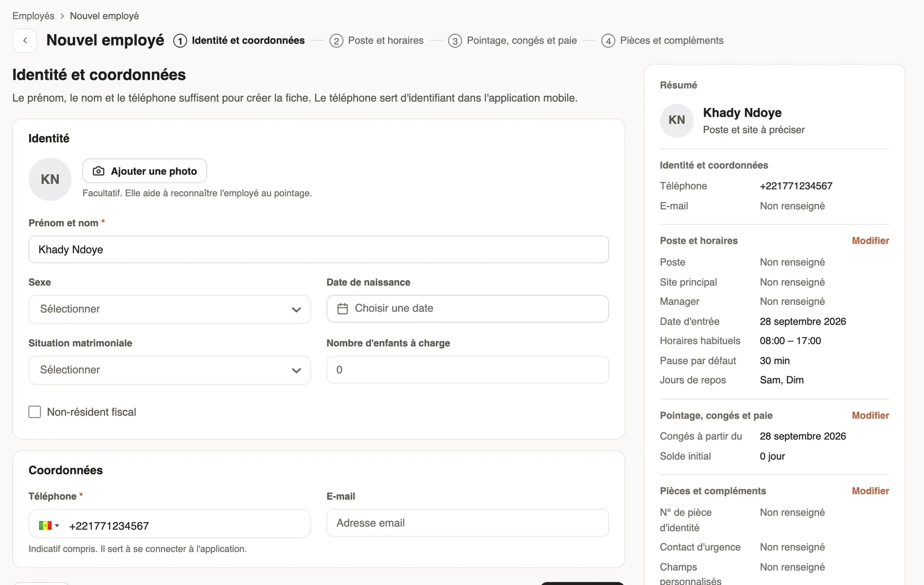Click the step 2 circle number icon
This screenshot has width=924, height=585.
pos(336,40)
